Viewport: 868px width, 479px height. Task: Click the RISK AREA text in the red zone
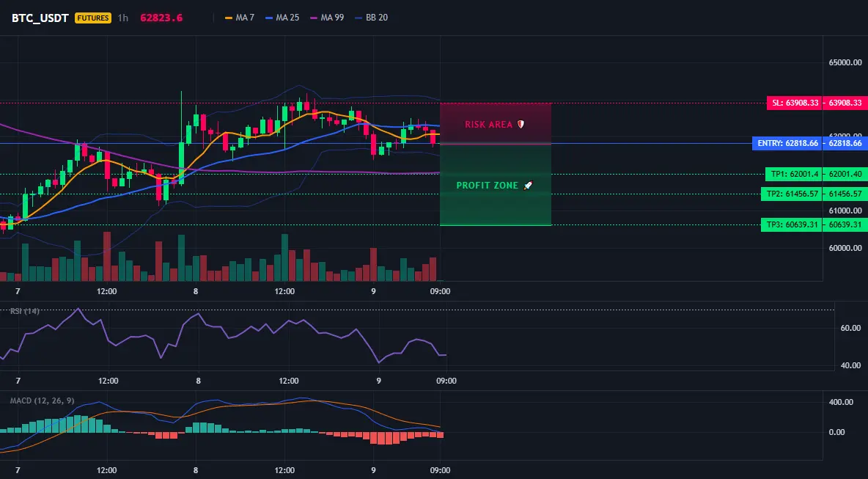tap(489, 125)
